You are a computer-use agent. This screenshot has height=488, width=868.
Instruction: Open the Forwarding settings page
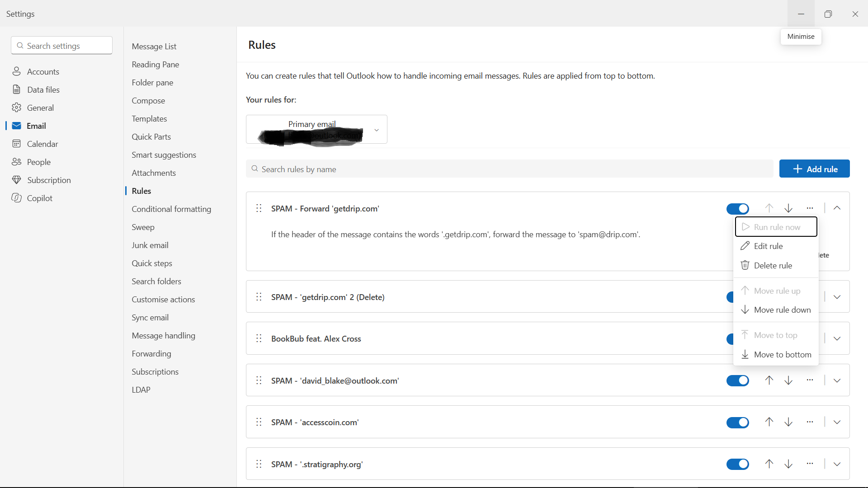point(151,354)
